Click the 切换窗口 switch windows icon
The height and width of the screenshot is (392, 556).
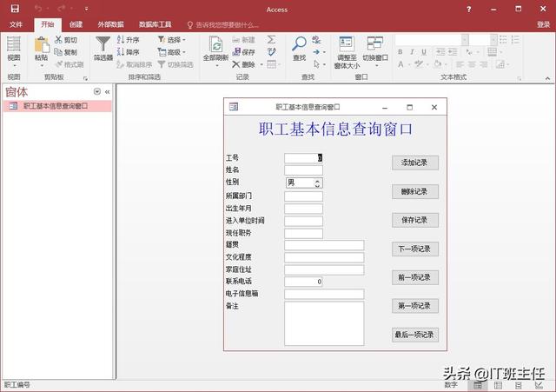374,43
